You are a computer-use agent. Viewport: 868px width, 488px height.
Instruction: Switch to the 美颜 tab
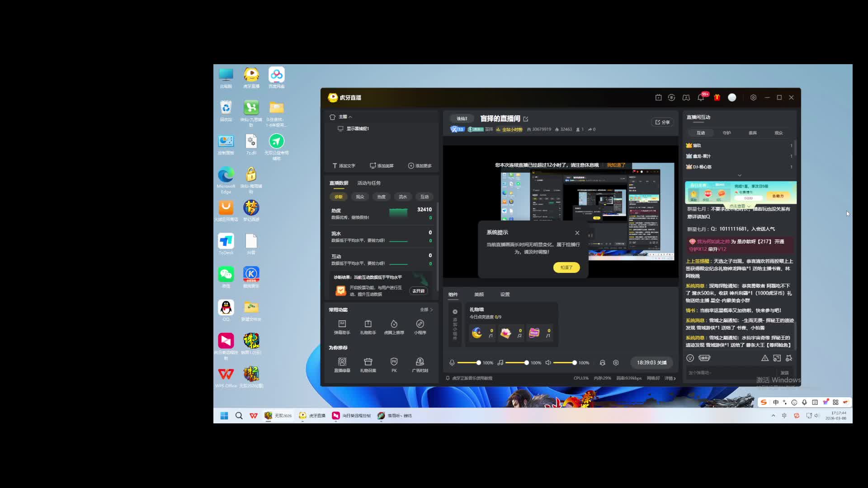click(479, 295)
